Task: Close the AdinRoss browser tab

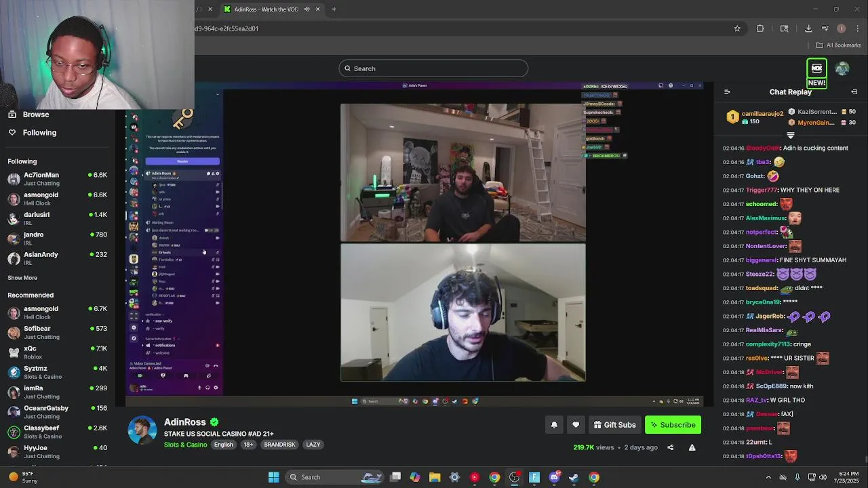Action: pos(317,9)
